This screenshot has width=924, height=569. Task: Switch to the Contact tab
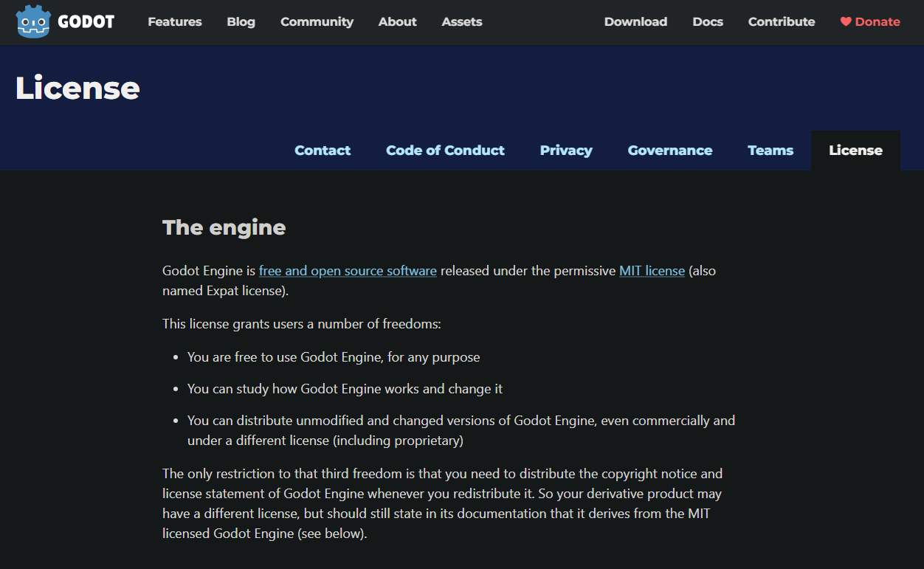click(323, 151)
